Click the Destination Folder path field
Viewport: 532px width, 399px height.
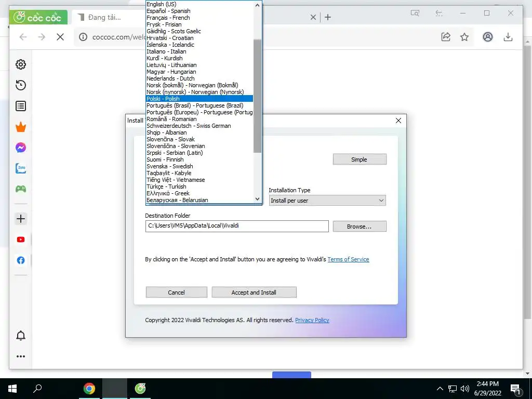(x=237, y=227)
